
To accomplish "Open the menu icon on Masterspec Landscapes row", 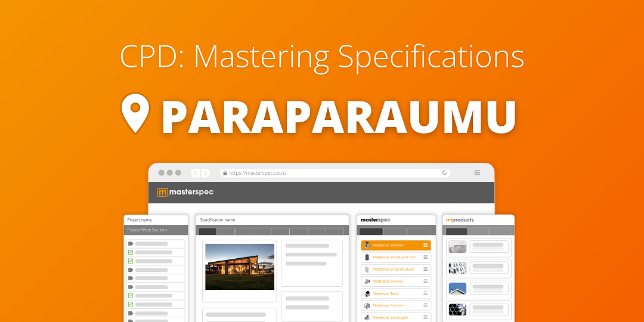I will (x=426, y=317).
